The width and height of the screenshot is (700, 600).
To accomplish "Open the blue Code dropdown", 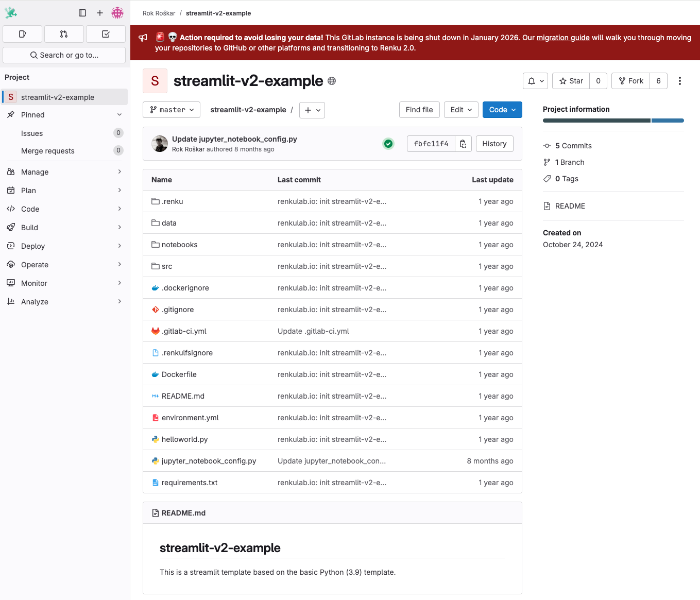I will click(x=502, y=110).
